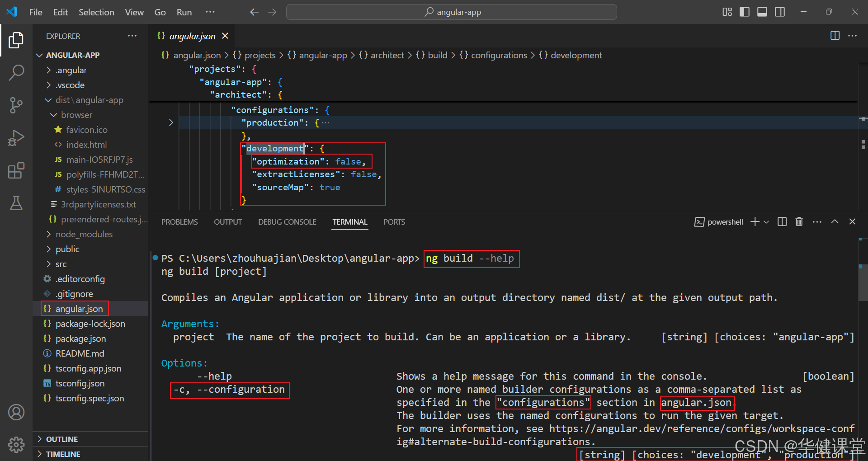This screenshot has width=868, height=461.
Task: Go back with the navigation arrow
Action: 255,12
